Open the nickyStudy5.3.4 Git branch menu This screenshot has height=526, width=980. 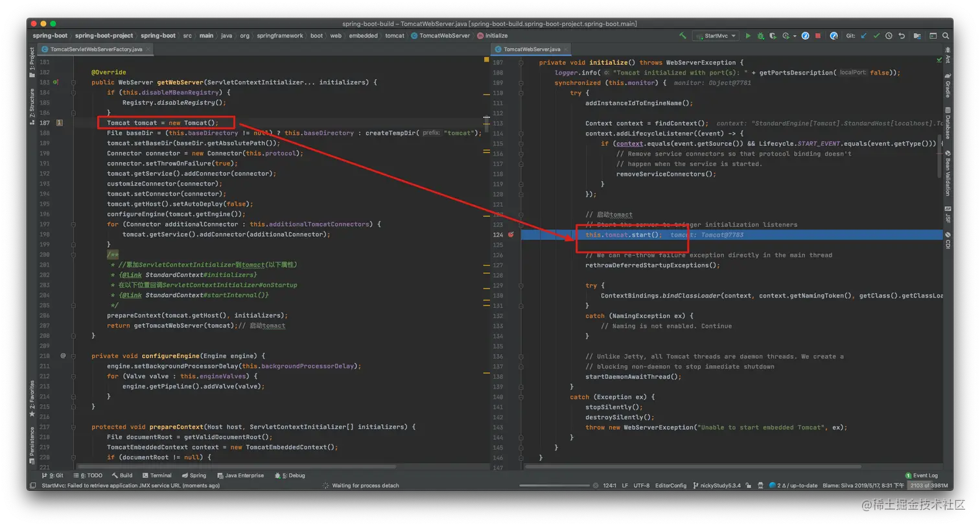pyautogui.click(x=717, y=485)
